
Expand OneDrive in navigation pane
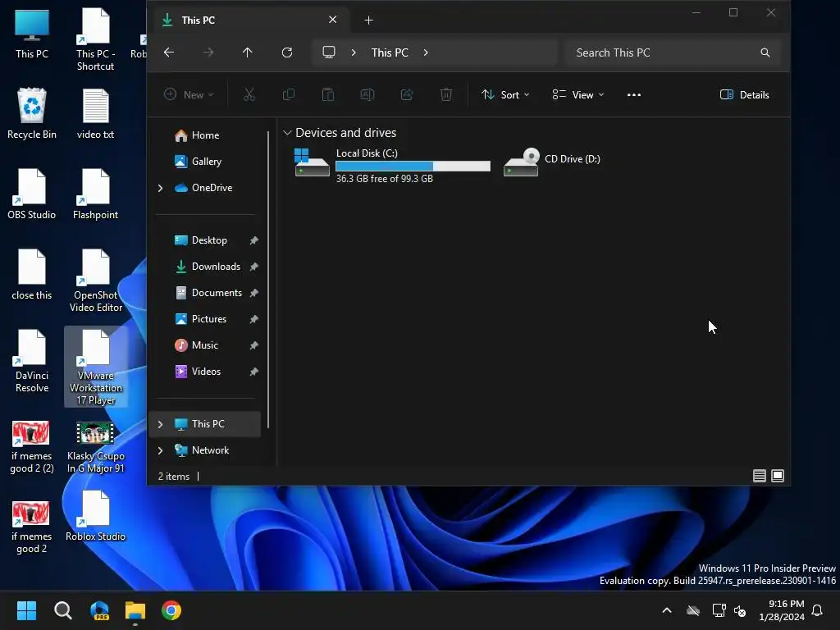point(160,188)
